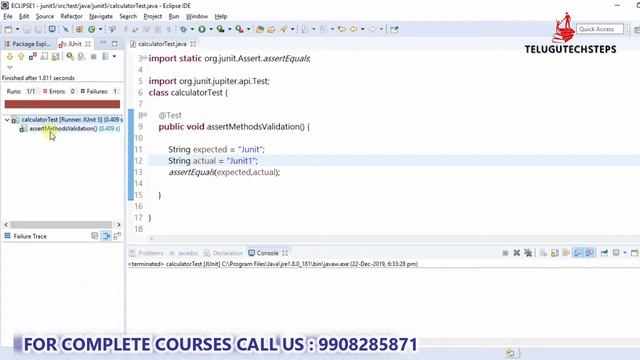Click the Back navigation arrow in toolbar

click(353, 29)
